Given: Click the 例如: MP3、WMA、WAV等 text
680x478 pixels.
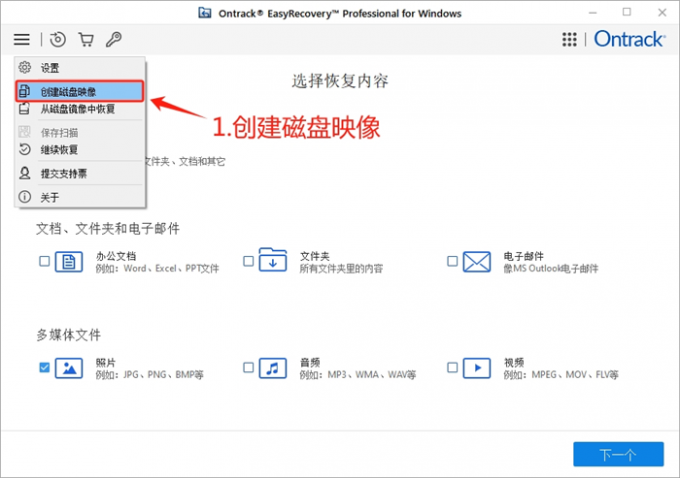Looking at the screenshot, I should click(x=358, y=375).
